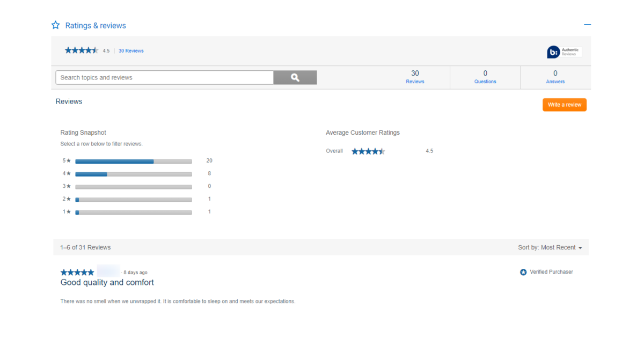
Task: Click the 4-star label in Rating Snapshot
Action: tap(68, 173)
